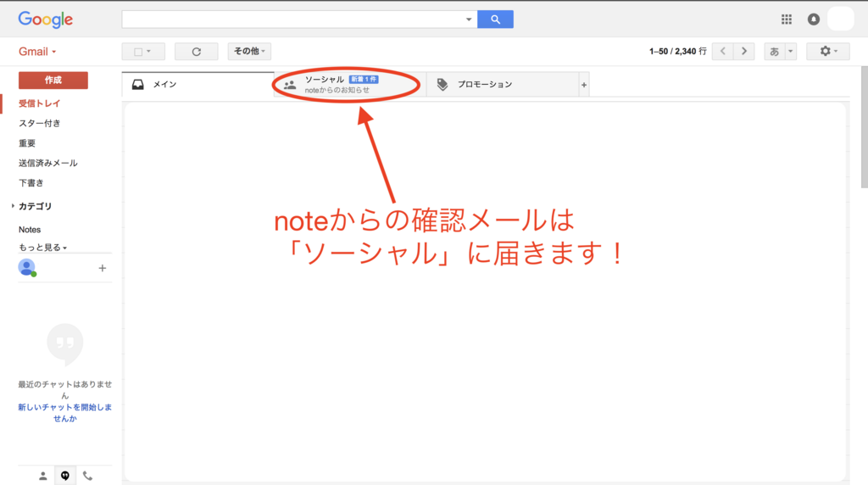Open the Gmail product switcher dropdown
Image resolution: width=868 pixels, height=485 pixels.
(37, 52)
